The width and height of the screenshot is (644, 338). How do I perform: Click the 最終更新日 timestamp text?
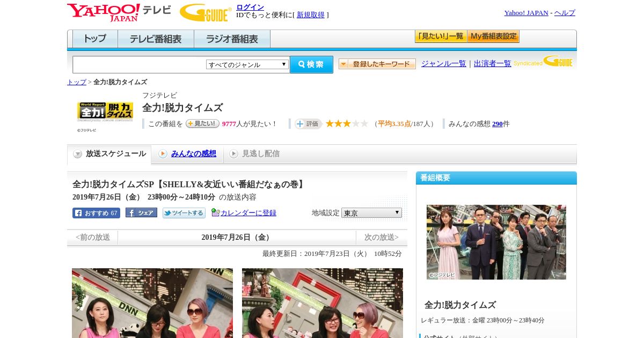coord(332,254)
